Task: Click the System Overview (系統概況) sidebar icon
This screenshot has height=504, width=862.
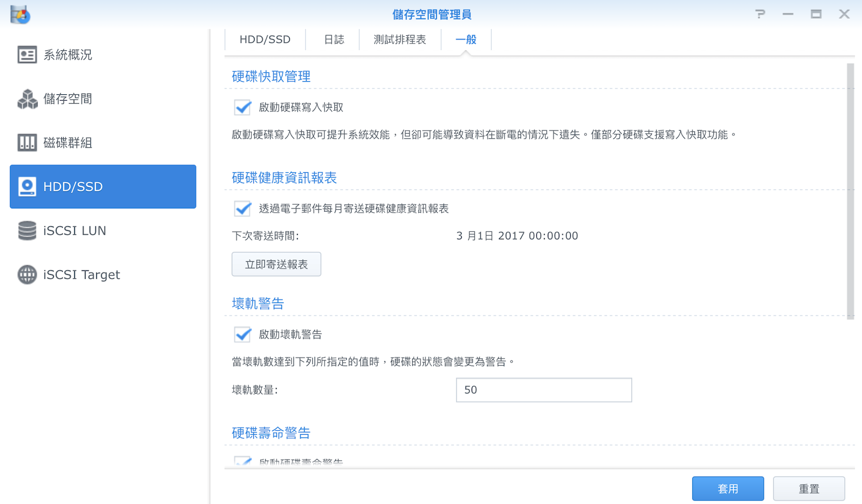Action: coord(27,55)
